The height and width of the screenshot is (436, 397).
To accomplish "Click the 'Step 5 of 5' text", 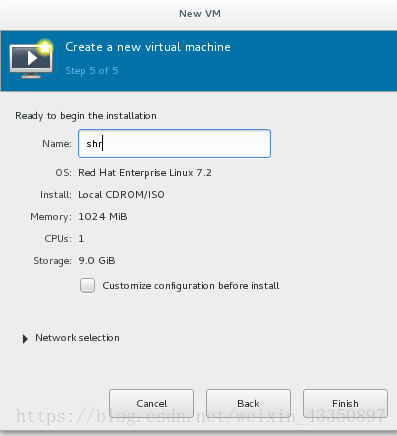I will click(92, 71).
